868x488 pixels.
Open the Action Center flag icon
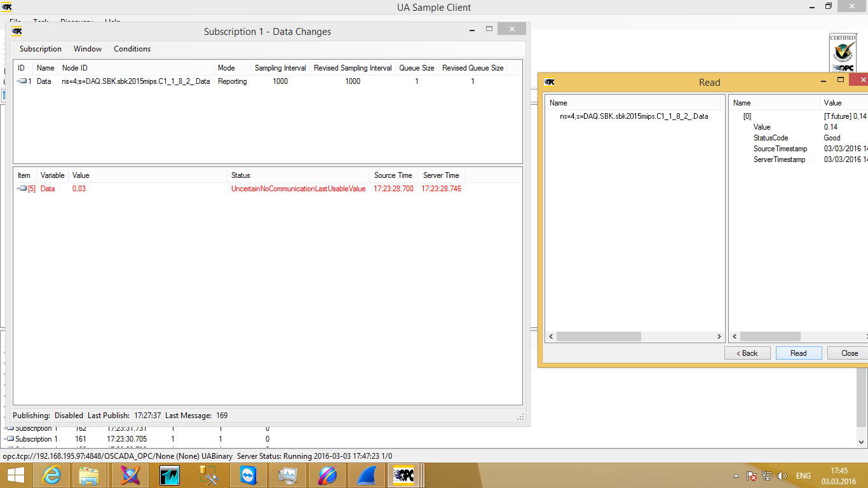point(751,476)
